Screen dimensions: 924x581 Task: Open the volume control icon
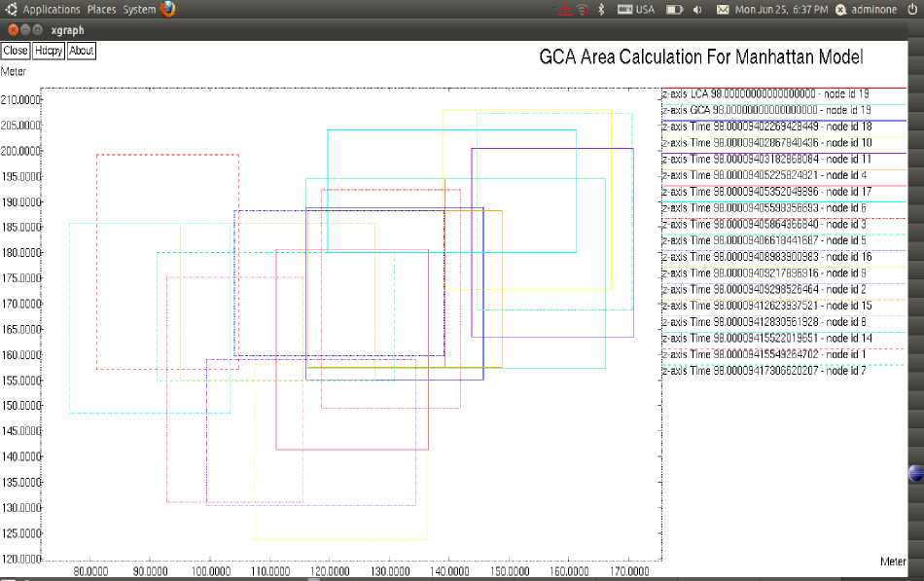click(x=697, y=10)
